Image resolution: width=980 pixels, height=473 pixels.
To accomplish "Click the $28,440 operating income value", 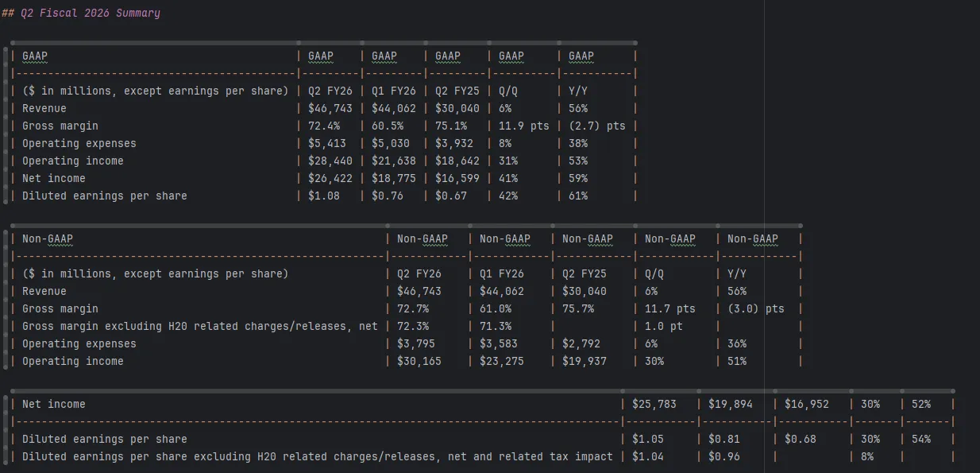I will tap(330, 161).
